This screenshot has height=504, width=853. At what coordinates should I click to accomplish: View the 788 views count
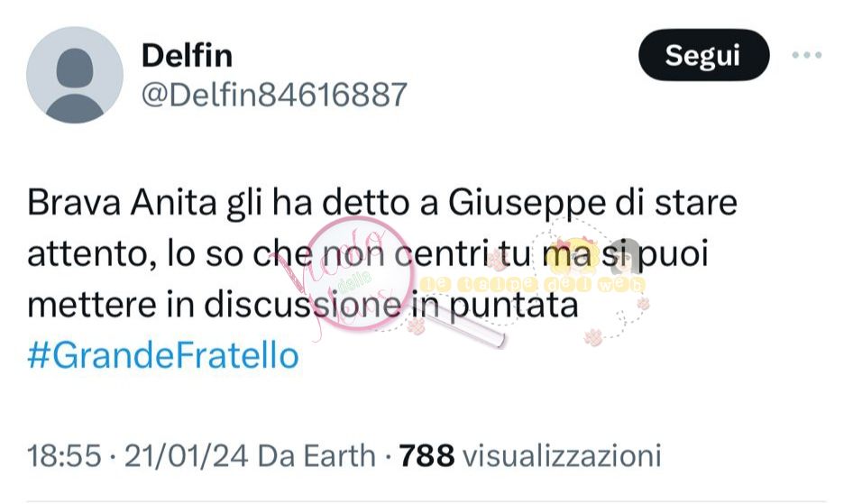coord(426,455)
